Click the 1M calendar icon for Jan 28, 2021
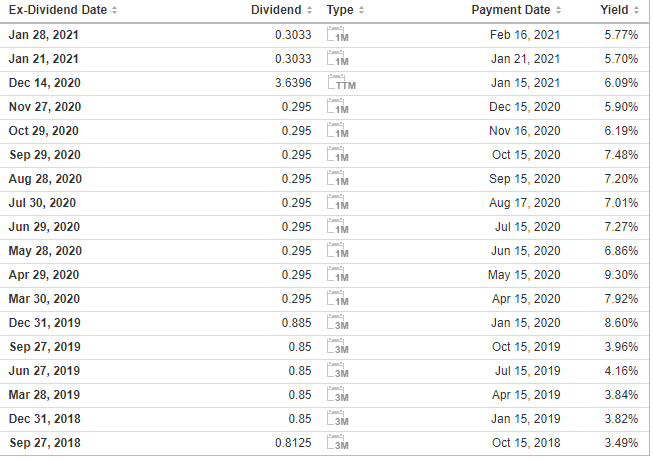653x462 pixels. point(338,35)
